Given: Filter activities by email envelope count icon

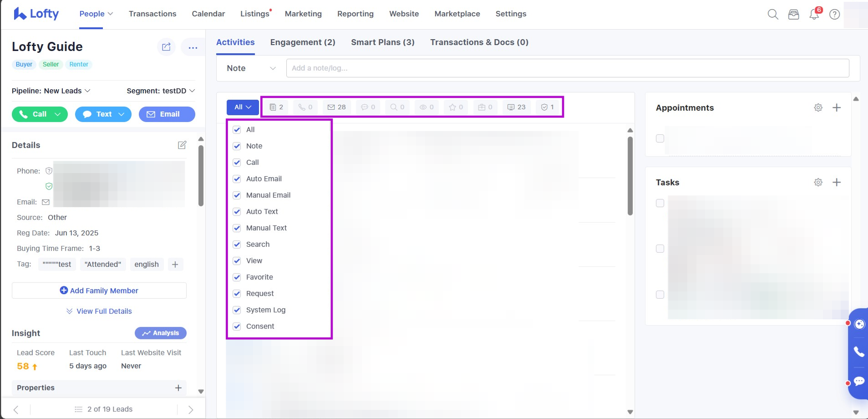Looking at the screenshot, I should (x=336, y=107).
